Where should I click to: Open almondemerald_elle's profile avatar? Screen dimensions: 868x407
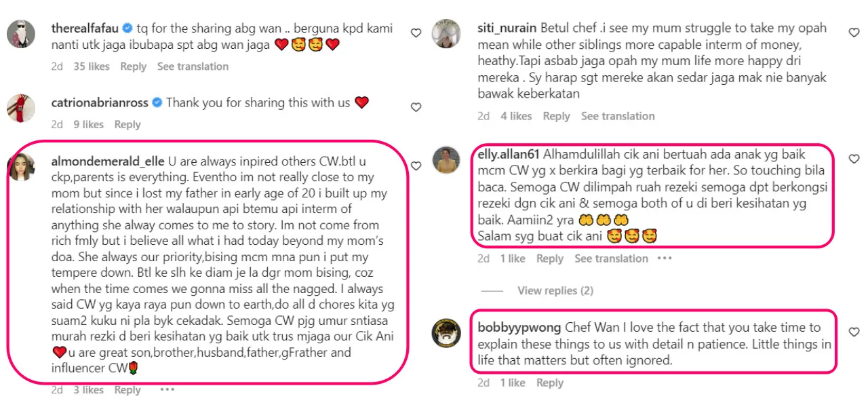click(21, 167)
